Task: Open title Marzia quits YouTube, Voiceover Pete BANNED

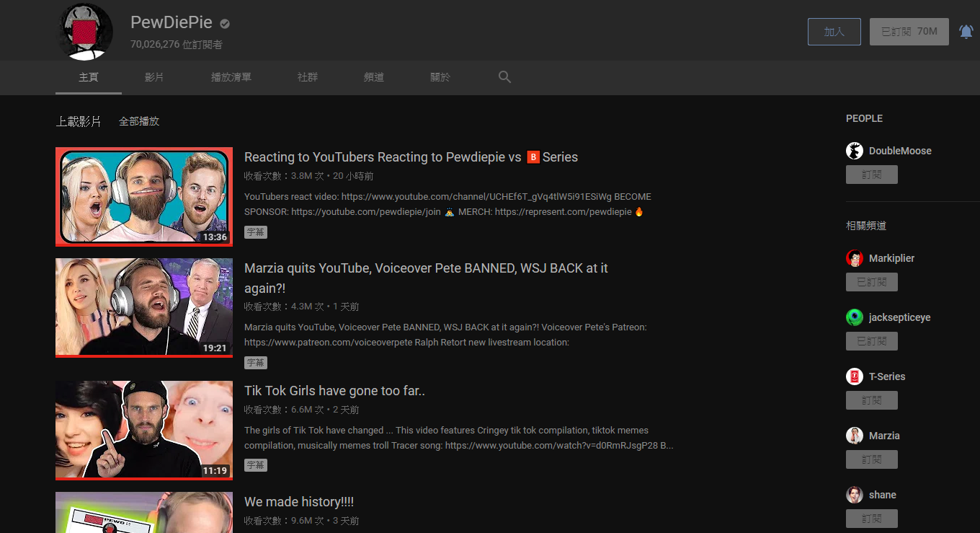Action: pyautogui.click(x=426, y=278)
